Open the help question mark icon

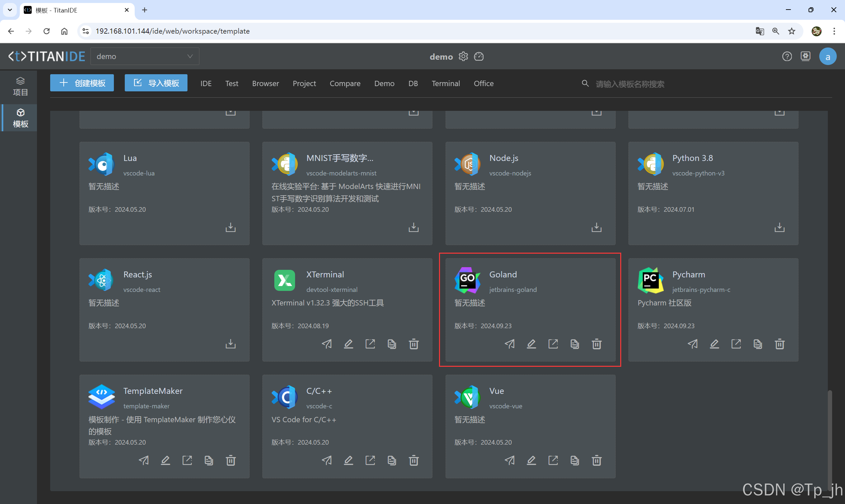(787, 56)
